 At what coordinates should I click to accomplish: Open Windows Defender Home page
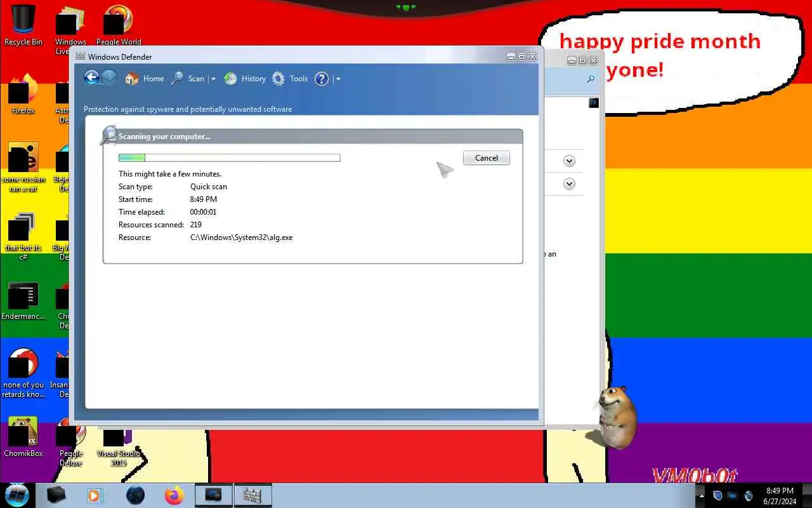click(x=145, y=79)
